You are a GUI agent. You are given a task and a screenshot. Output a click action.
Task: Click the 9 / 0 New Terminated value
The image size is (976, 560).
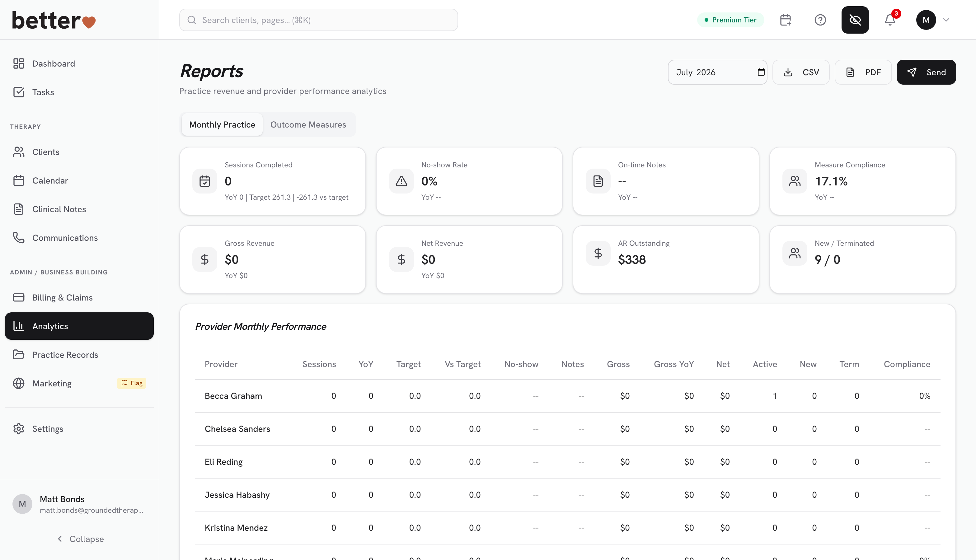[827, 259]
